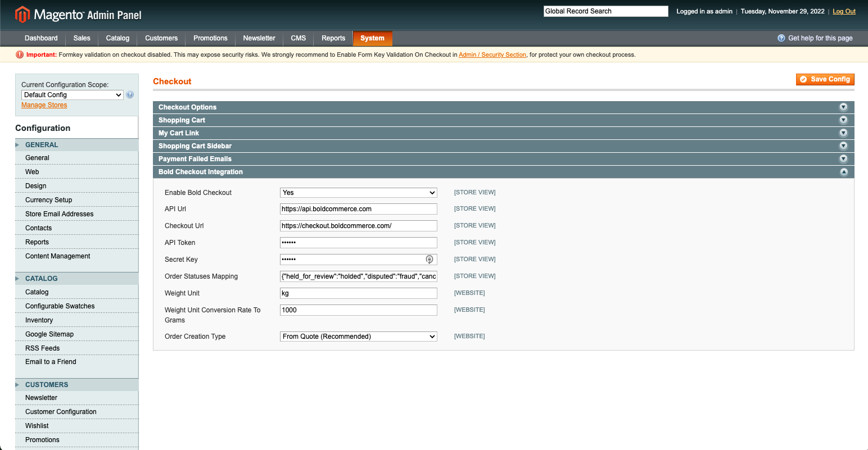868x450 pixels.
Task: Open Email to a Friend in sidebar
Action: click(76, 362)
